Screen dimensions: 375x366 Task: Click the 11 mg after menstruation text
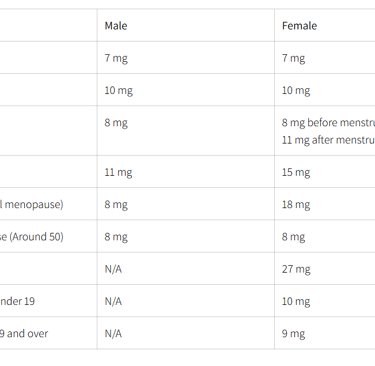[328, 140]
